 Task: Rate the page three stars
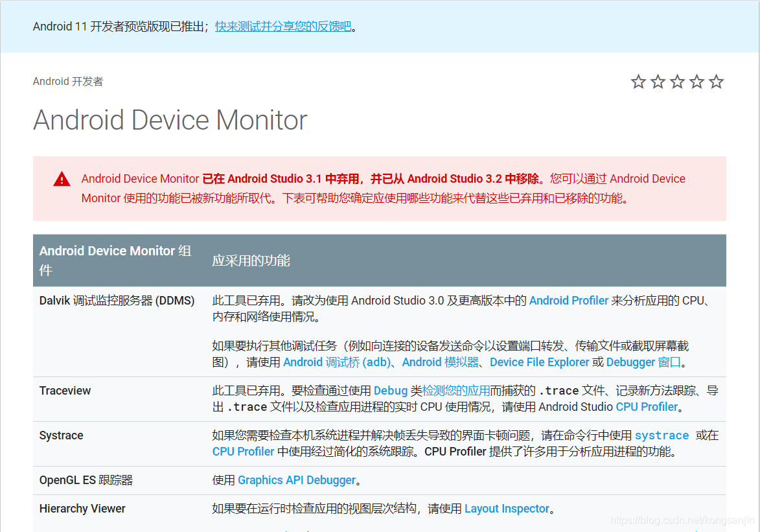point(677,82)
